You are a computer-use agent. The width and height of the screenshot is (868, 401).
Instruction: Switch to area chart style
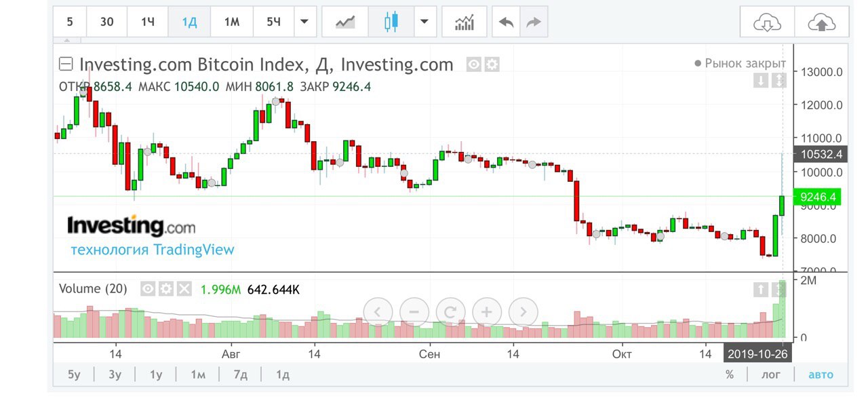coord(345,22)
